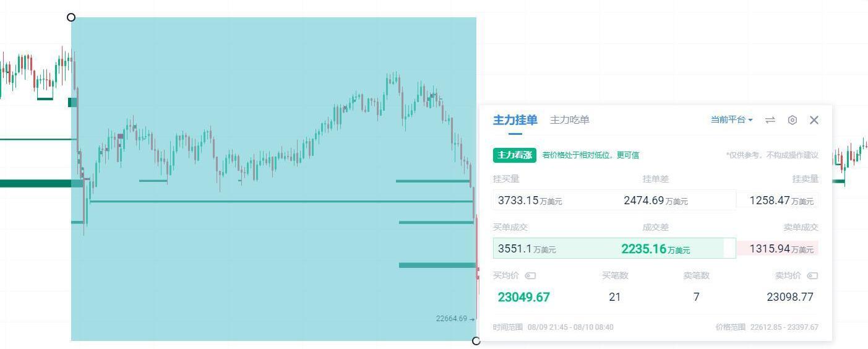The width and height of the screenshot is (868, 349).
Task: Click the 1258.47 挂卖量 value
Action: click(781, 200)
